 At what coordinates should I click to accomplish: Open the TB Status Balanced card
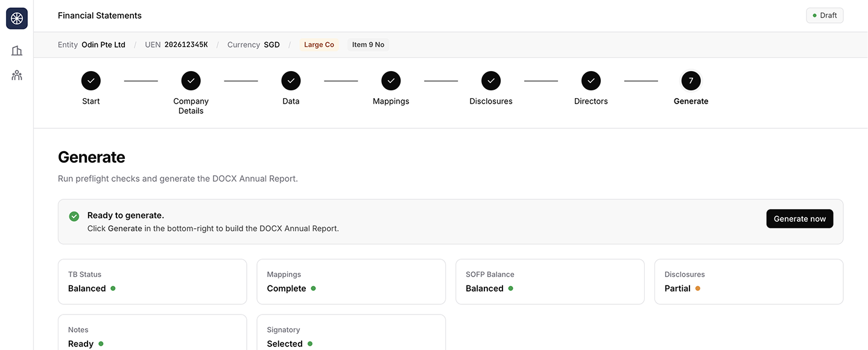[152, 282]
